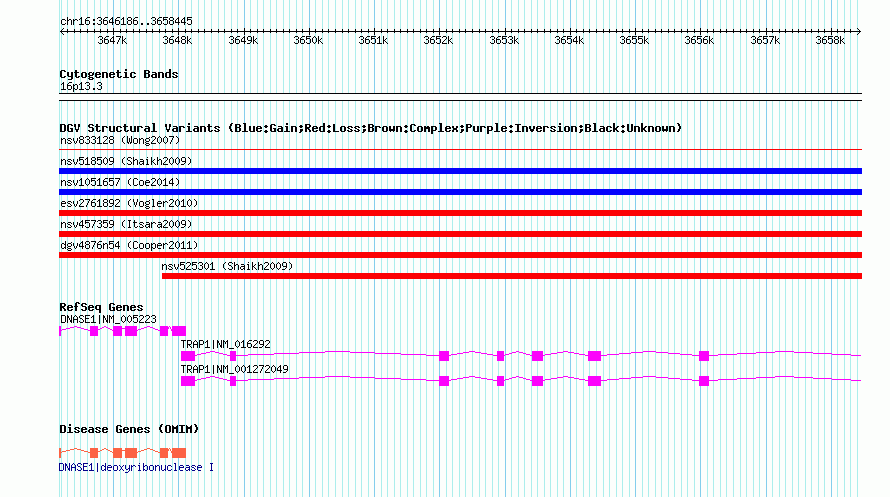Image resolution: width=890 pixels, height=497 pixels.
Task: Select the 16p13.3 band label
Action: pos(81,86)
